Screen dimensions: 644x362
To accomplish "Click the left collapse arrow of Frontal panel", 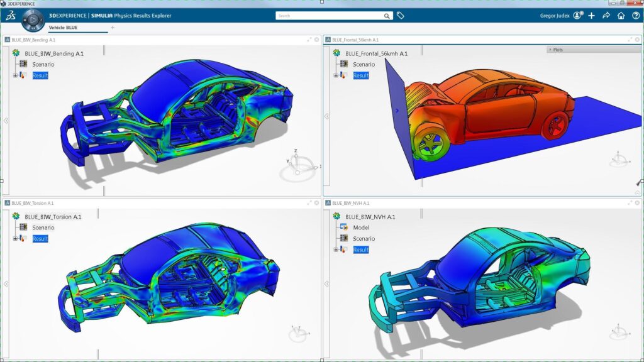I will 326,116.
